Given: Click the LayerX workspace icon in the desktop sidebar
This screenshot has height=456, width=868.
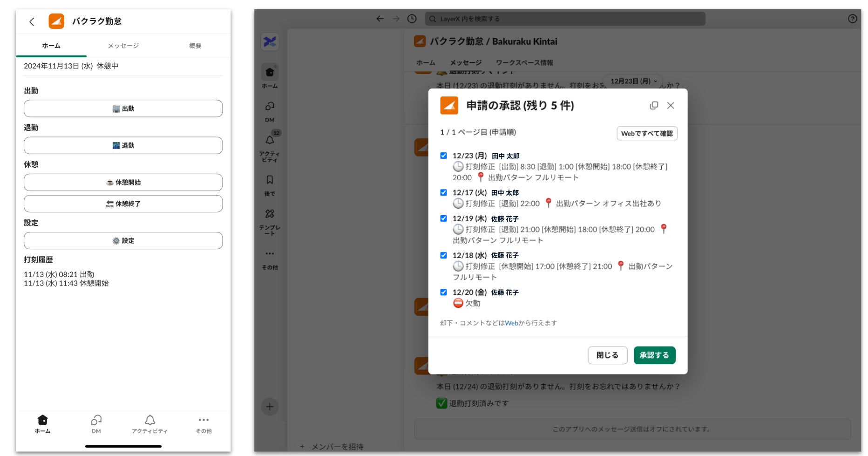Looking at the screenshot, I should pos(270,42).
